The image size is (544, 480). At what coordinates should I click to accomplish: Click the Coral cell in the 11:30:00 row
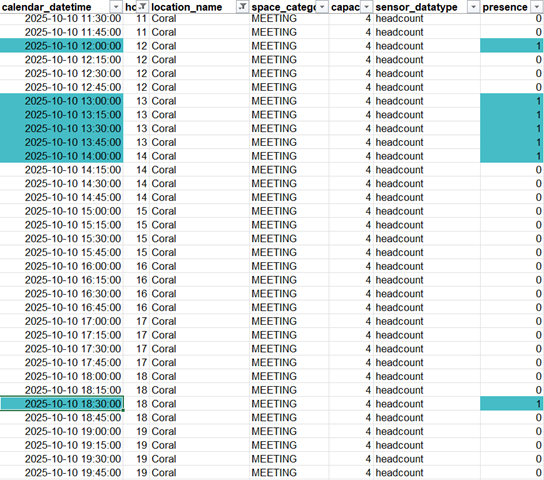[x=199, y=18]
